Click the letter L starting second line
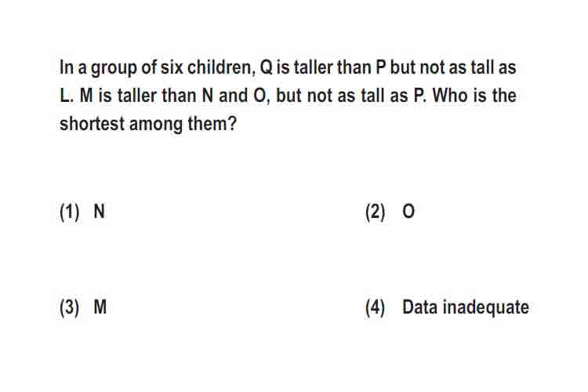Image resolution: width=588 pixels, height=392 pixels. click(64, 96)
